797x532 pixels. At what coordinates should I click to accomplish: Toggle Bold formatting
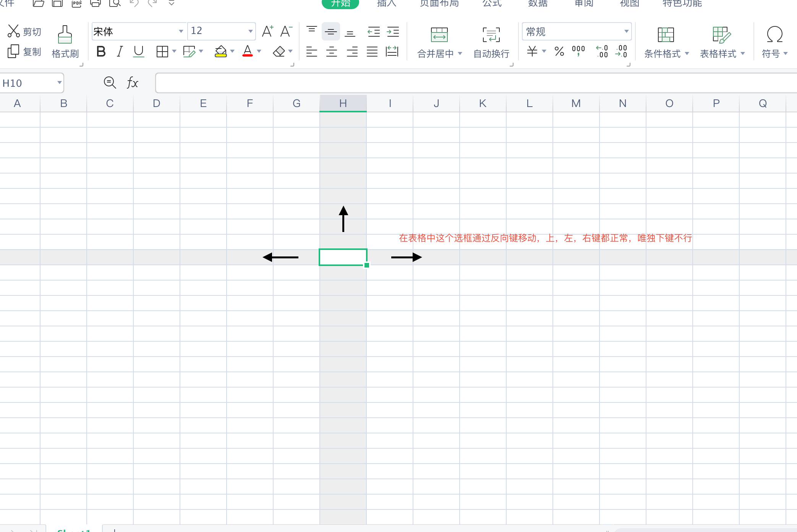coord(101,51)
